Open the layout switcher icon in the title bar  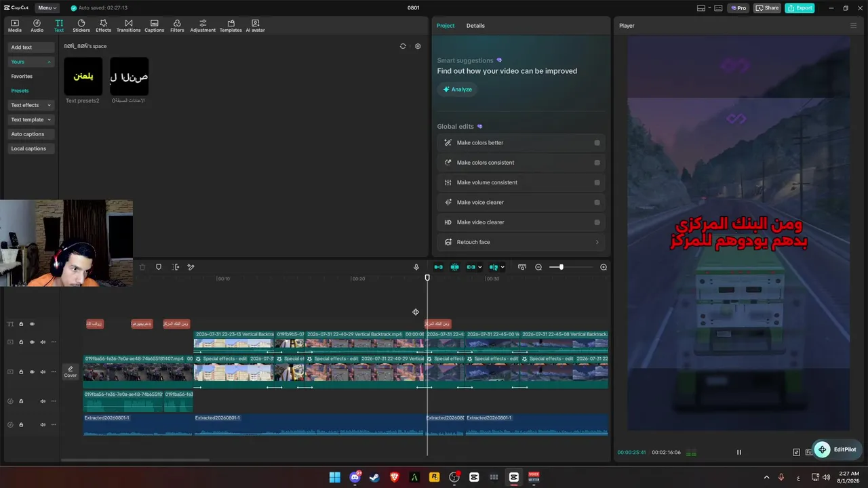click(x=701, y=8)
